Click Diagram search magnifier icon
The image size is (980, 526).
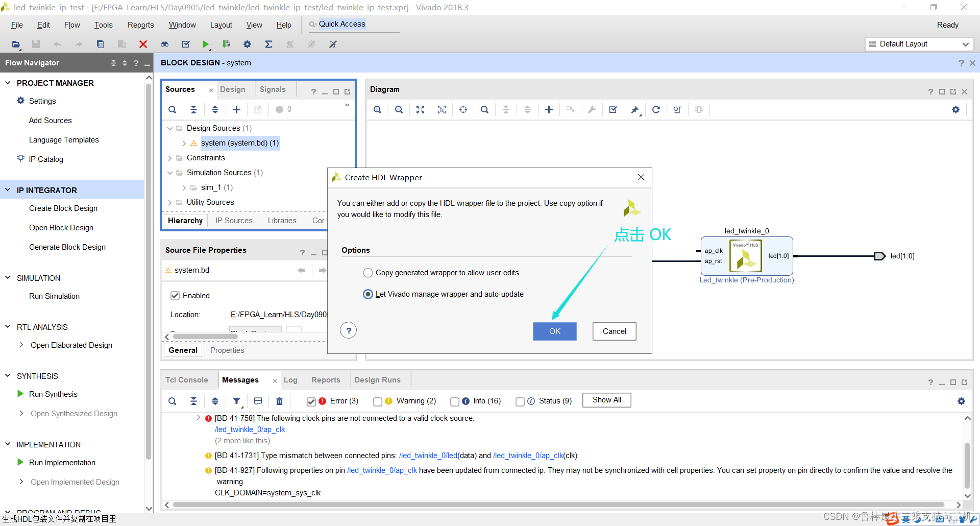(484, 109)
